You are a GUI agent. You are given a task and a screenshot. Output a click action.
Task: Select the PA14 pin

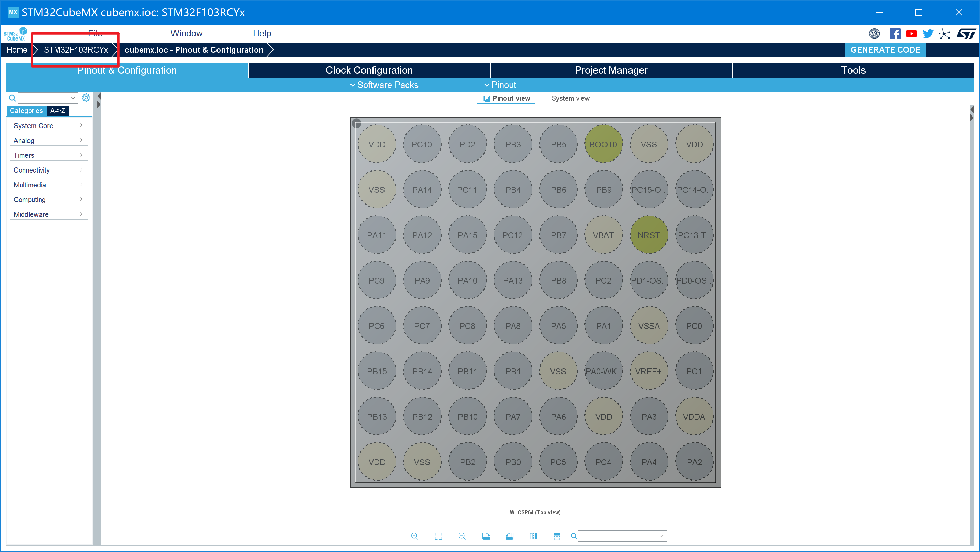[x=422, y=190]
